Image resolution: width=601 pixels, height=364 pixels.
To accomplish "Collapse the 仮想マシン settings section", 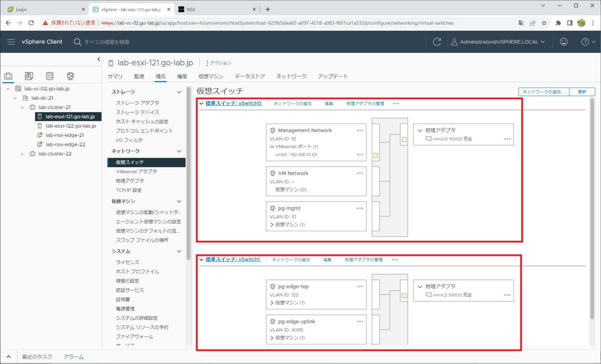I will click(x=179, y=201).
